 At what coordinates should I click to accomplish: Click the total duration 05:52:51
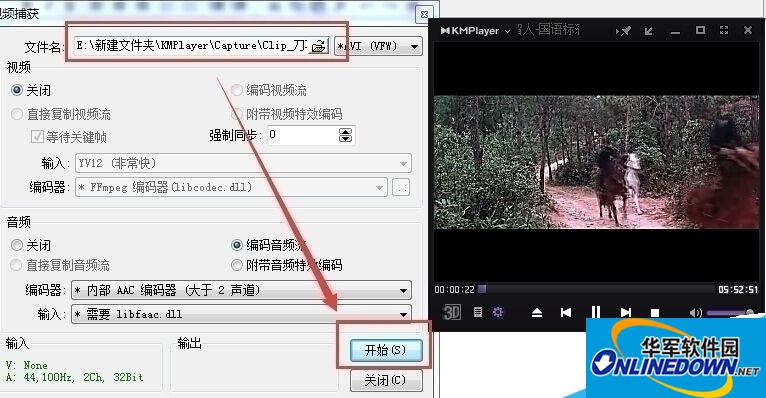pyautogui.click(x=738, y=290)
